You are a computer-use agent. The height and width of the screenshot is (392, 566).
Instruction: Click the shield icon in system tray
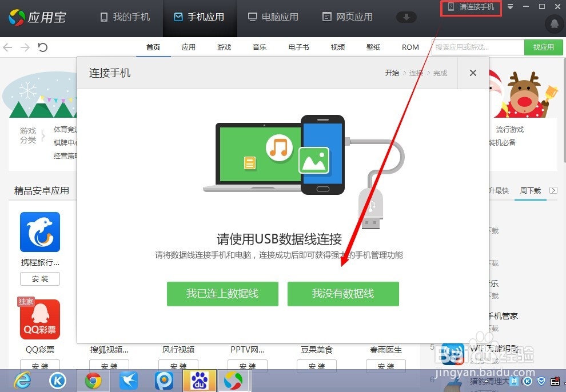[x=541, y=381]
